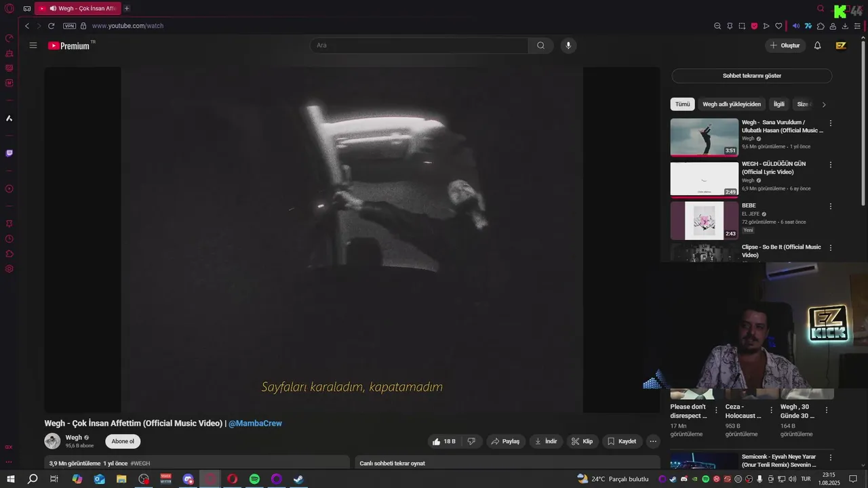Open the Wegh channel avatar
The height and width of the screenshot is (488, 868).
tap(52, 441)
